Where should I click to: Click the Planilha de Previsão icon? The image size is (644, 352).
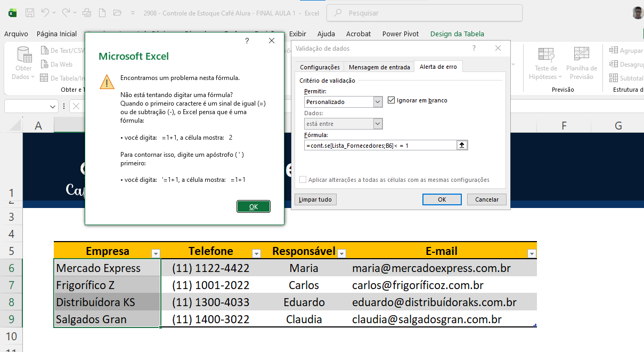(581, 54)
